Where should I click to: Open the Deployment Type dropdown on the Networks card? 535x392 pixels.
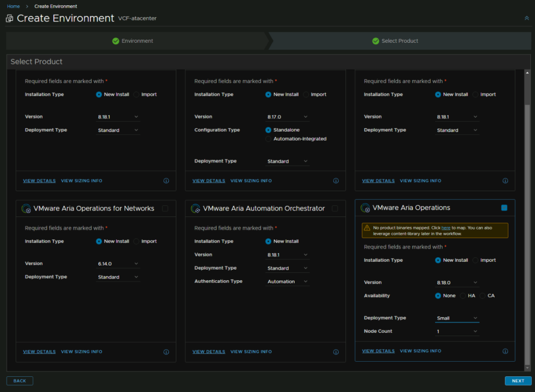[118, 277]
